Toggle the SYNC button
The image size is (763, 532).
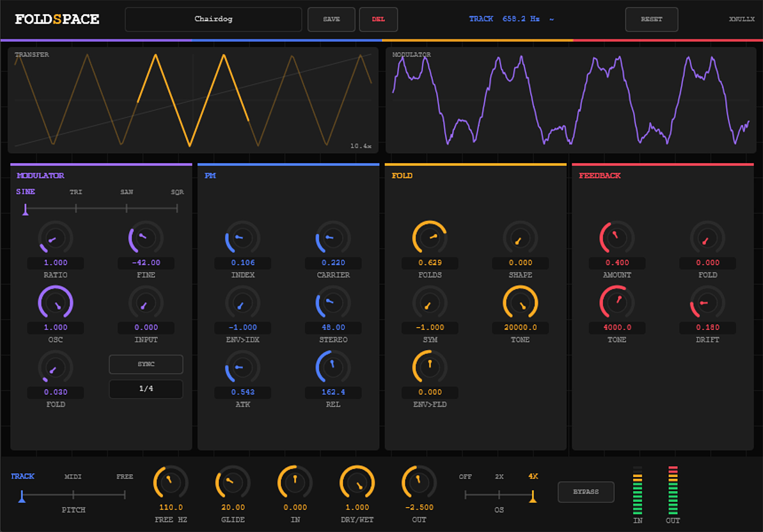[146, 364]
